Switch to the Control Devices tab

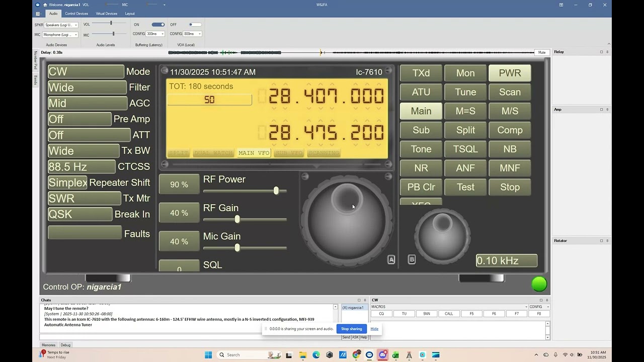[x=76, y=14]
